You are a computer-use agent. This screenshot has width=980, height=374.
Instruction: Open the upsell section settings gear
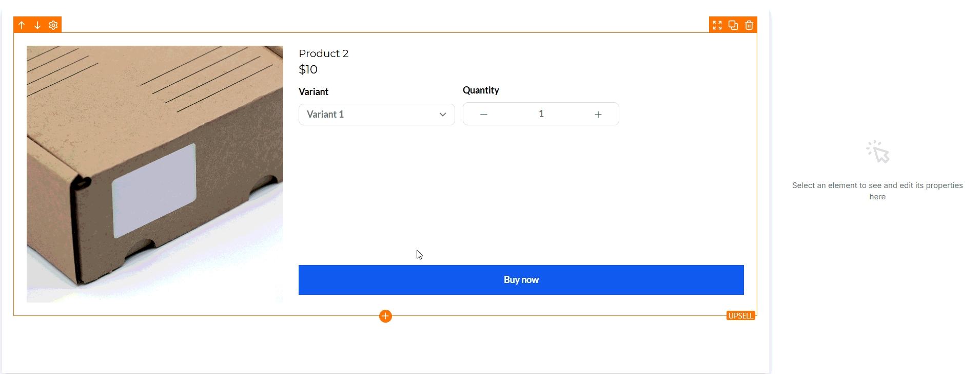tap(53, 25)
